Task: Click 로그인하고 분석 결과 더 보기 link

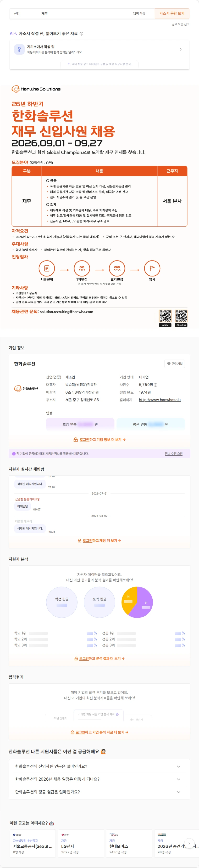Action: [102, 659]
